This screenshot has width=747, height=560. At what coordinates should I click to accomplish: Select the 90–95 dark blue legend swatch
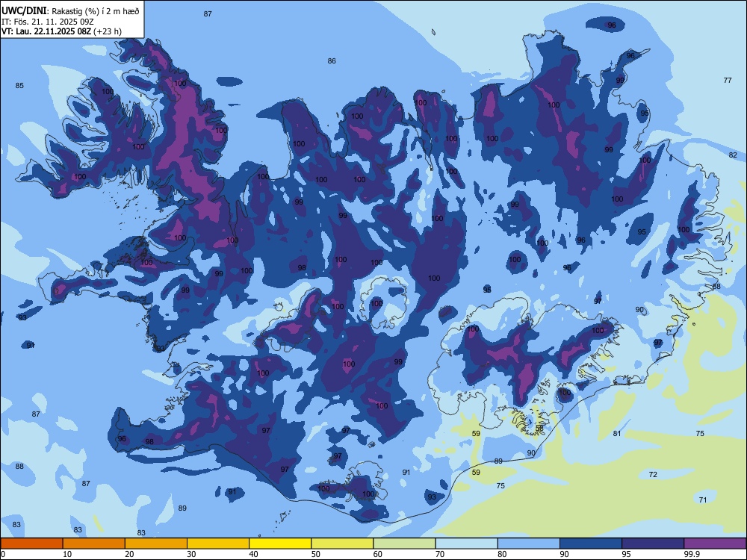coord(591,544)
